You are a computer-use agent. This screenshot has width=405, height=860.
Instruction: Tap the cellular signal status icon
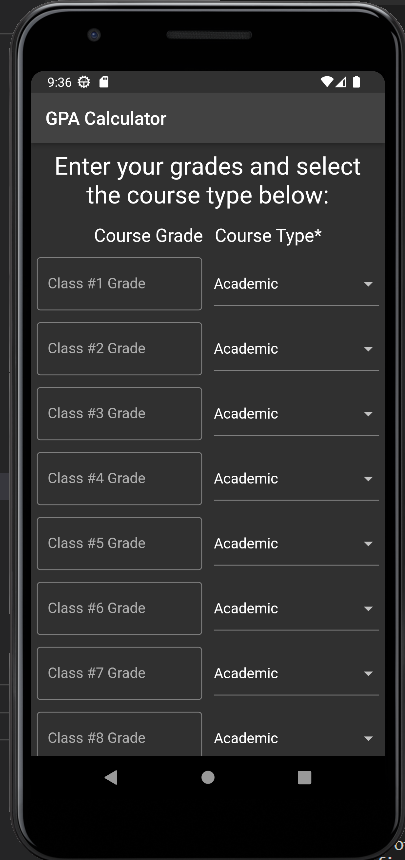tap(341, 82)
